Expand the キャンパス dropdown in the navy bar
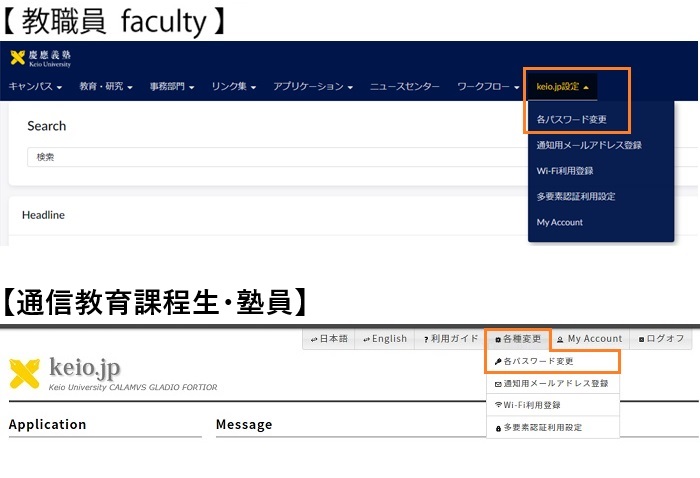Viewport: 700px width, 478px height. 35,87
